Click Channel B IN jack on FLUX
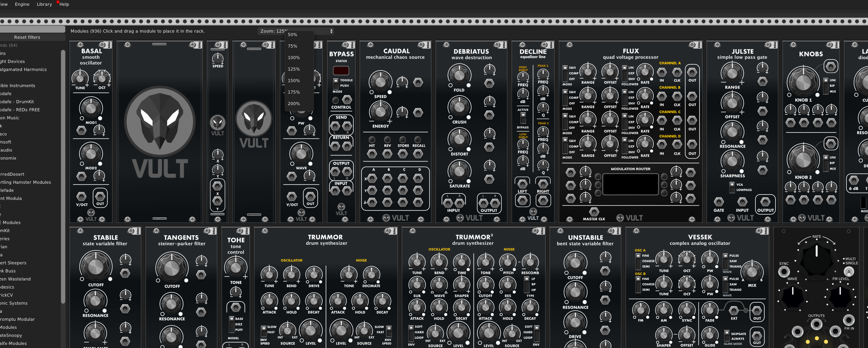Image resolution: width=868 pixels, height=348 pixels. click(662, 96)
